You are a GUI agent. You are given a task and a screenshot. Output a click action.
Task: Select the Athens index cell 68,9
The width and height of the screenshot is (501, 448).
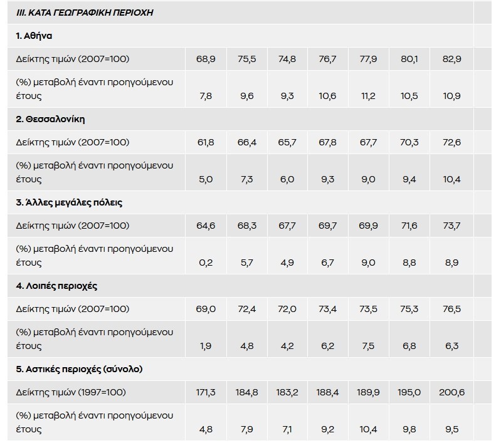point(206,59)
